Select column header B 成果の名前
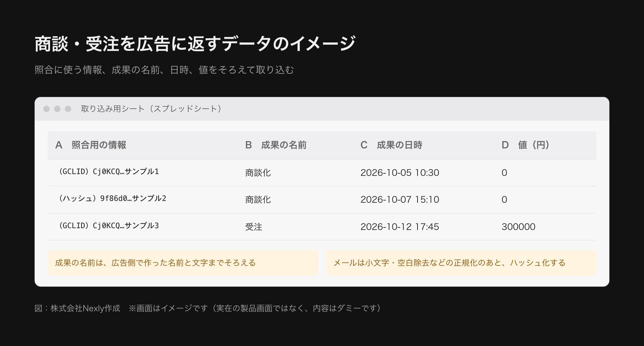The image size is (644, 346). [x=276, y=145]
